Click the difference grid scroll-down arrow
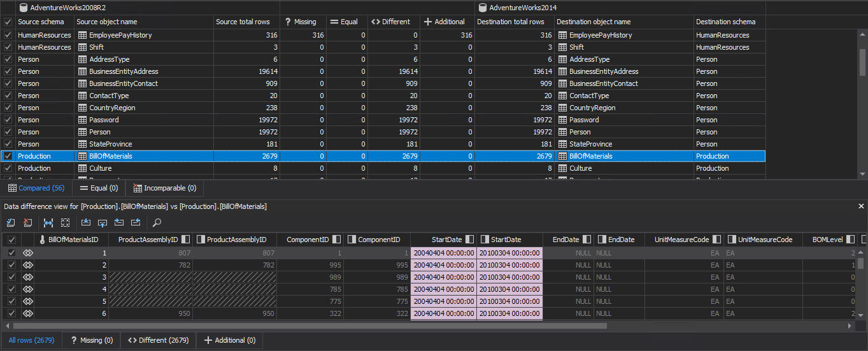The image size is (868, 351). click(x=861, y=314)
